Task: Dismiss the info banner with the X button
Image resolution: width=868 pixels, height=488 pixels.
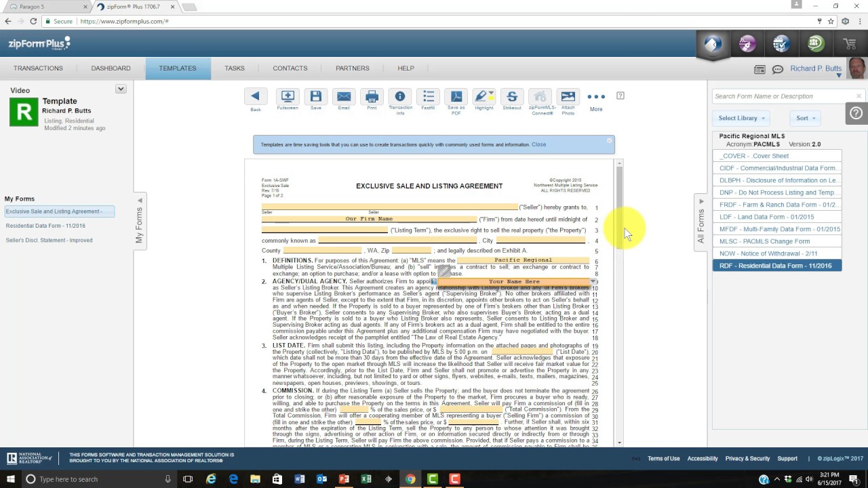Action: pyautogui.click(x=609, y=141)
